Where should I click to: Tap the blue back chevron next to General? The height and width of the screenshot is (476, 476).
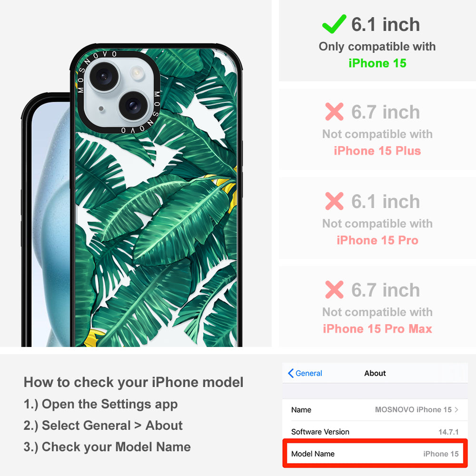(x=290, y=373)
